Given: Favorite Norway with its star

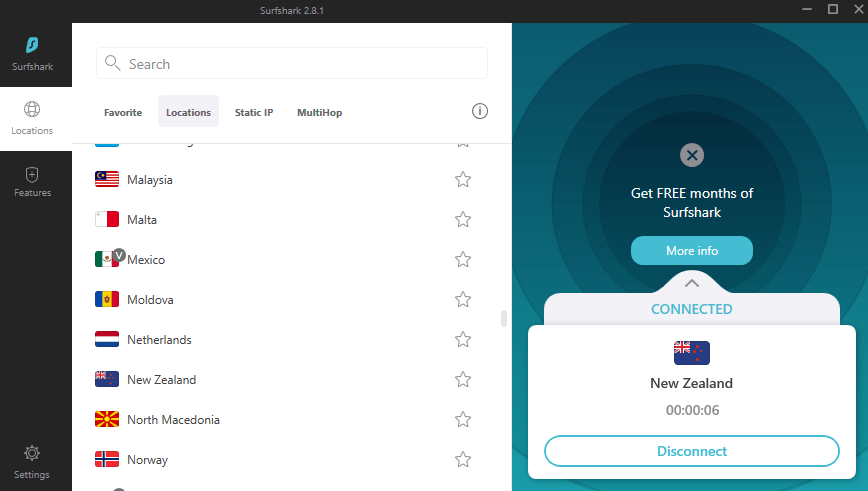Looking at the screenshot, I should [x=463, y=459].
